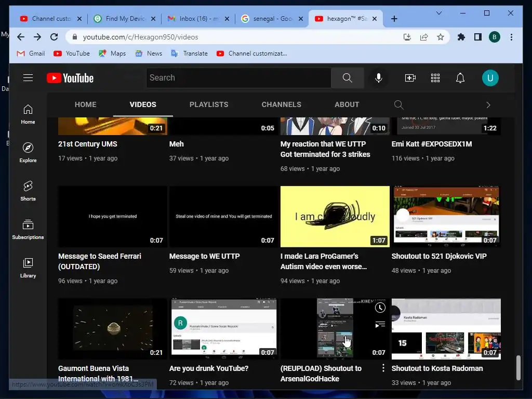Open Shoutout to 521 Djokovic VIP thumbnail
The width and height of the screenshot is (532, 399).
[x=446, y=217]
